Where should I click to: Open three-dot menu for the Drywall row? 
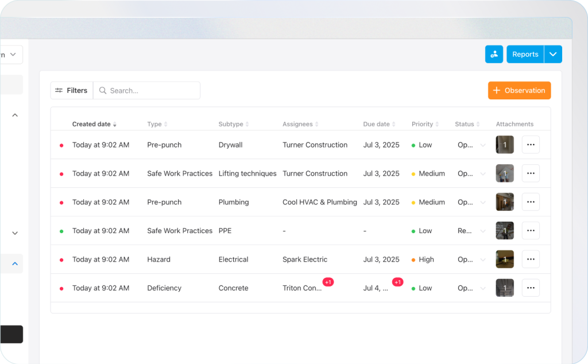pyautogui.click(x=531, y=145)
